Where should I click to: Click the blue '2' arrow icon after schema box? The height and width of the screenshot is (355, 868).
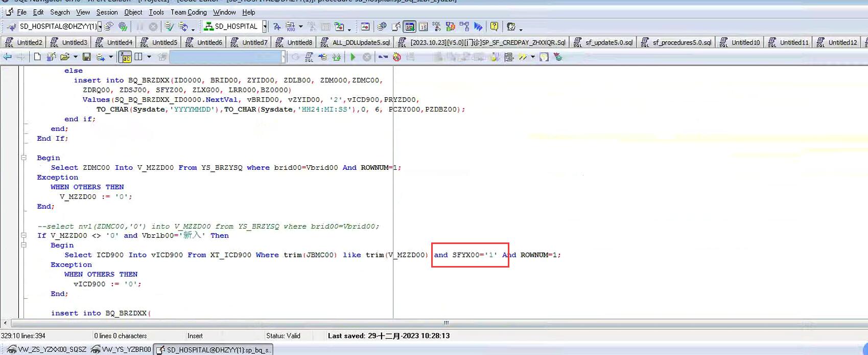tap(276, 26)
